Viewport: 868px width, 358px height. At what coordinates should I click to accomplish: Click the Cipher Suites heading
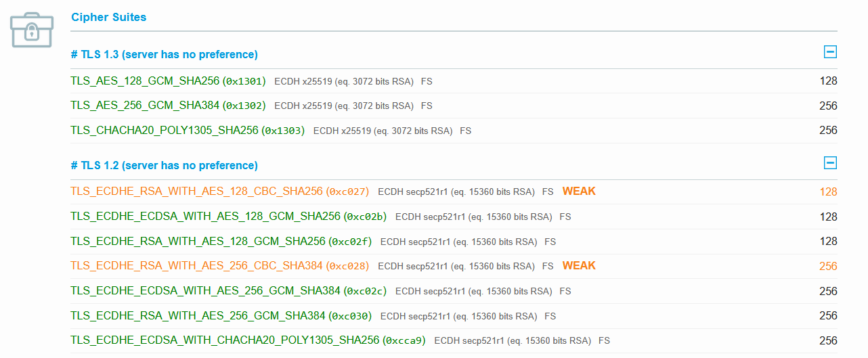coord(108,17)
